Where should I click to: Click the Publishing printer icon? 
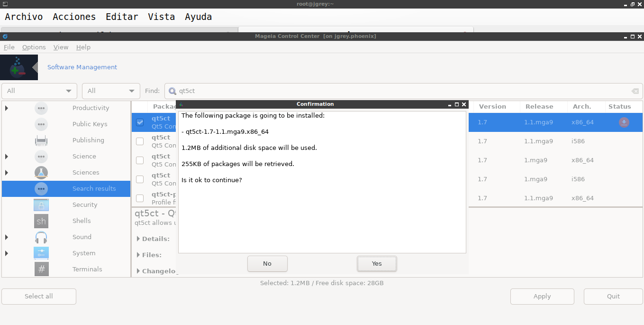(x=41, y=140)
